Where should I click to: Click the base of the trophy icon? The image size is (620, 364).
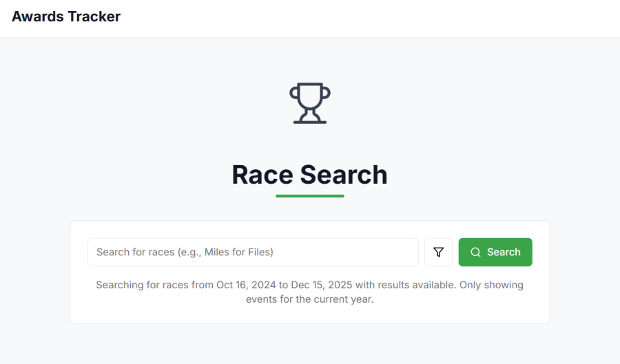click(x=310, y=121)
